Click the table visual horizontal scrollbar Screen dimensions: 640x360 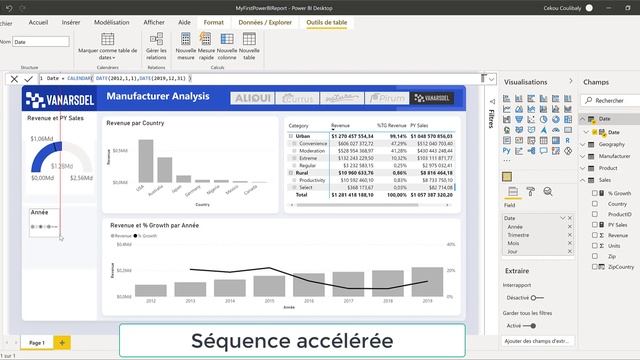pos(357,205)
